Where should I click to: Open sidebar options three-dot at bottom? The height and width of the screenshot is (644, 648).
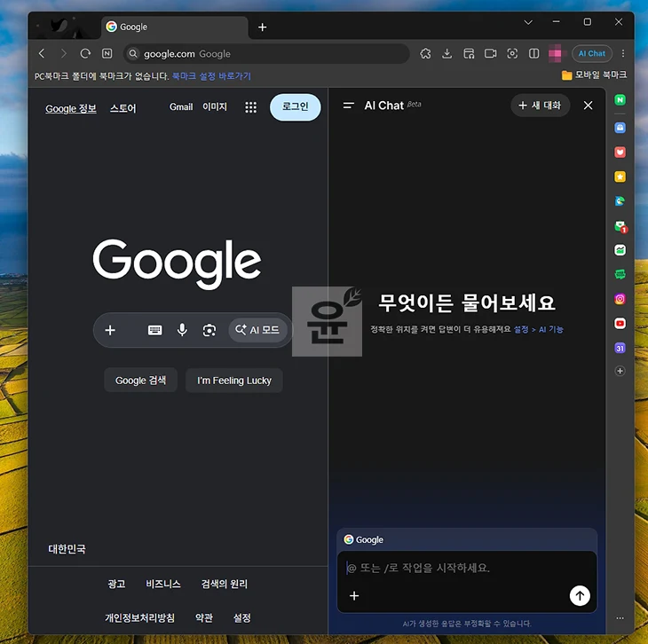tap(620, 618)
